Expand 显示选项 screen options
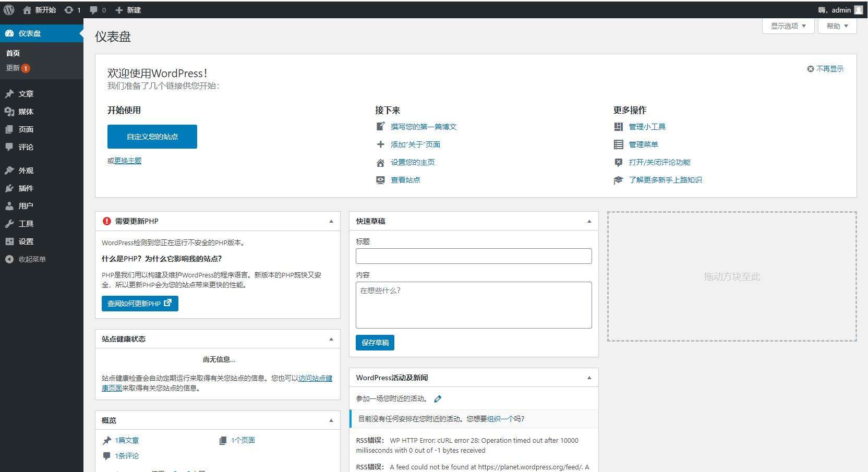 coord(788,26)
